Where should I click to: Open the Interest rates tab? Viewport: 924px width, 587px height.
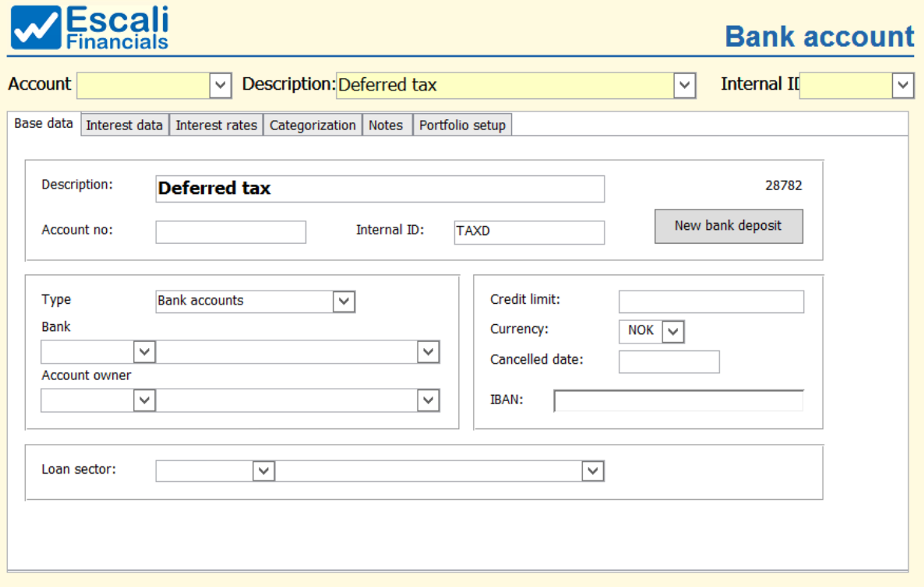pos(216,125)
